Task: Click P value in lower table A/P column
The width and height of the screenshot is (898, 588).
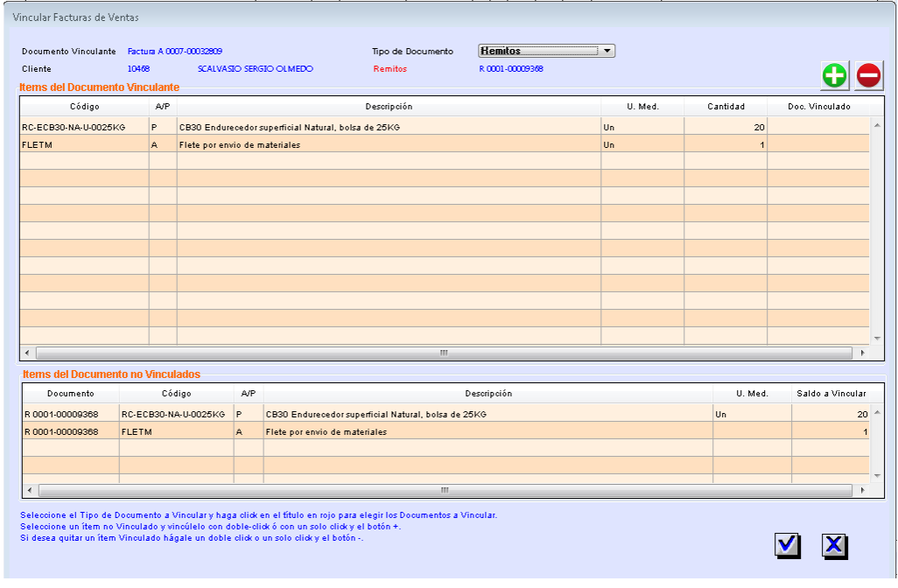Action: click(249, 414)
